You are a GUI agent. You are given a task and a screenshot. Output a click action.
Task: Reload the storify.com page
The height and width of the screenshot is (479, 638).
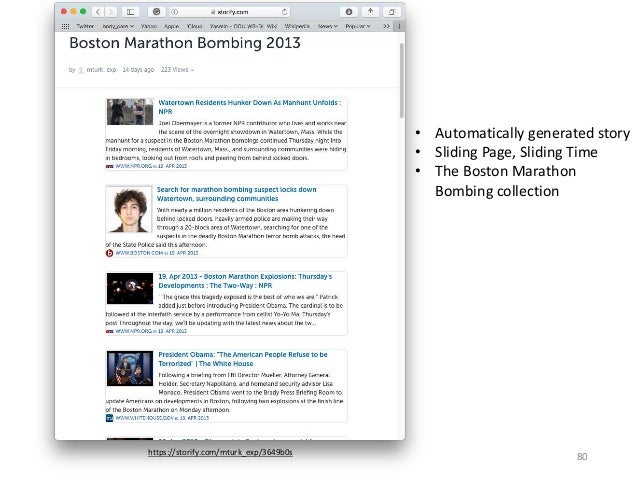(284, 12)
